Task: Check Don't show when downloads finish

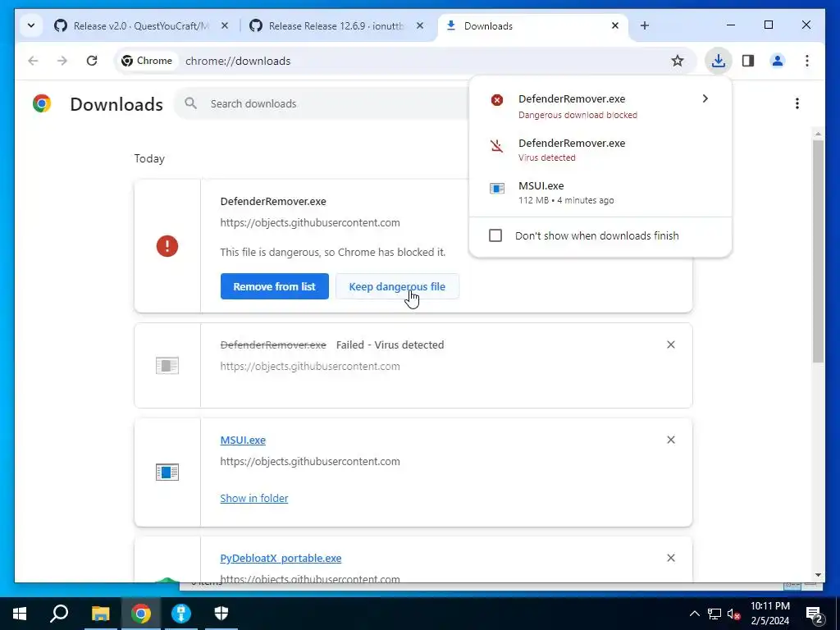Action: coord(495,235)
